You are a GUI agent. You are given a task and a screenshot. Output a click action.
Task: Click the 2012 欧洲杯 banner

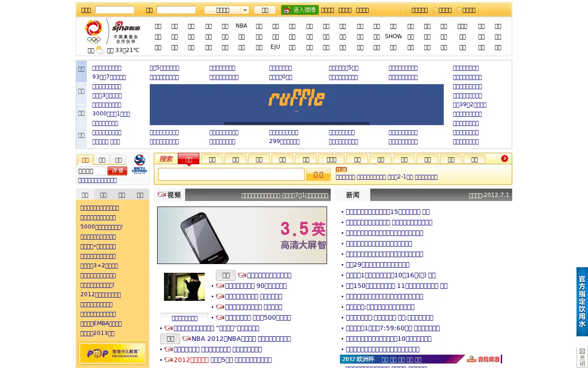point(402,359)
